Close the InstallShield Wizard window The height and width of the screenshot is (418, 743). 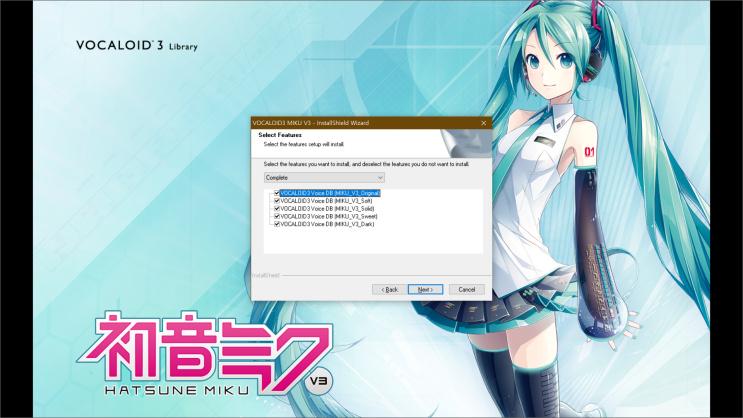tap(483, 123)
